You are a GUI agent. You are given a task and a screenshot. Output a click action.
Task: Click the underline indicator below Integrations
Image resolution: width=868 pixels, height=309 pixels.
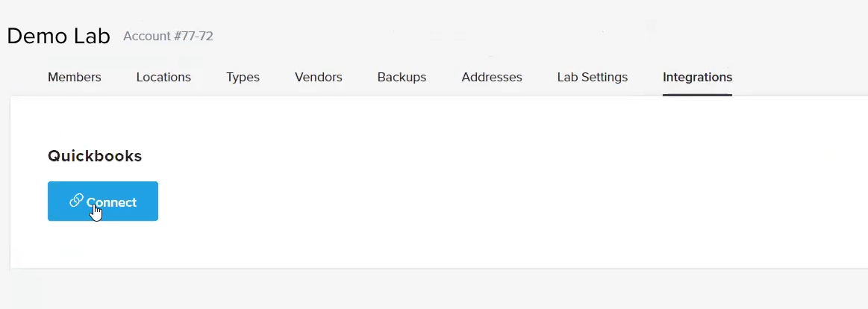(698, 95)
